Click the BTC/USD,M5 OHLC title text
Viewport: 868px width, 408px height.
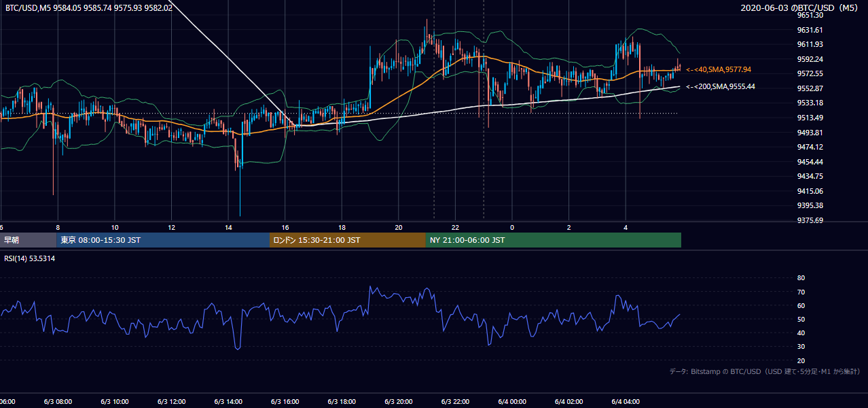[x=89, y=8]
